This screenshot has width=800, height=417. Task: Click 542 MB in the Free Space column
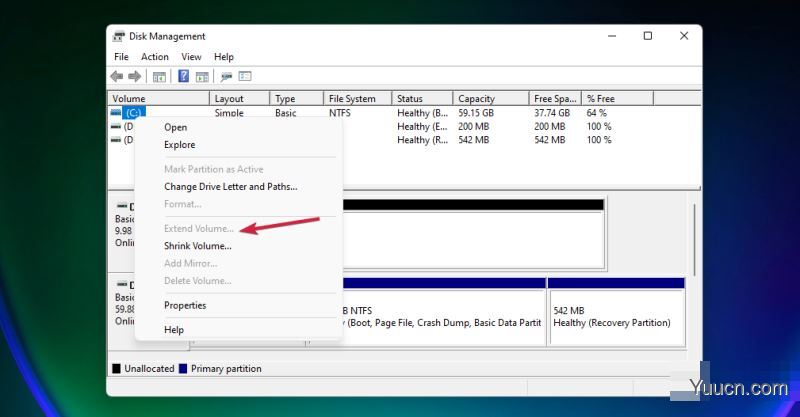549,139
